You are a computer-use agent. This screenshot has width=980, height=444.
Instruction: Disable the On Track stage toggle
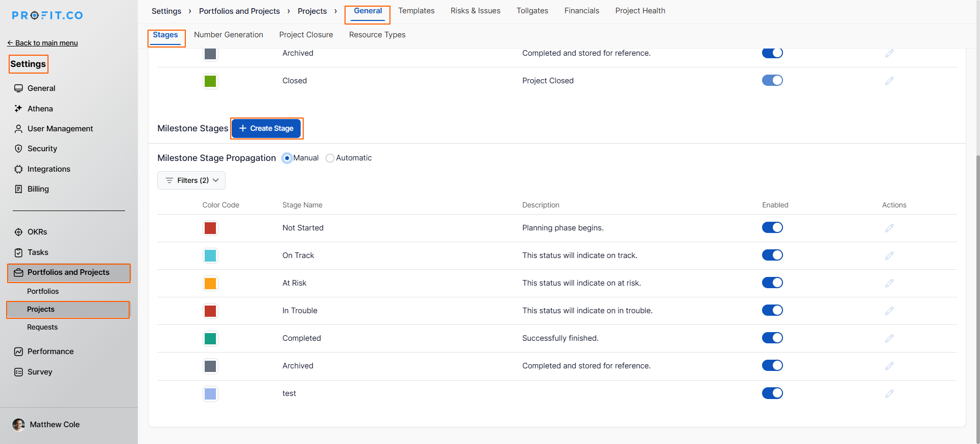pos(772,255)
